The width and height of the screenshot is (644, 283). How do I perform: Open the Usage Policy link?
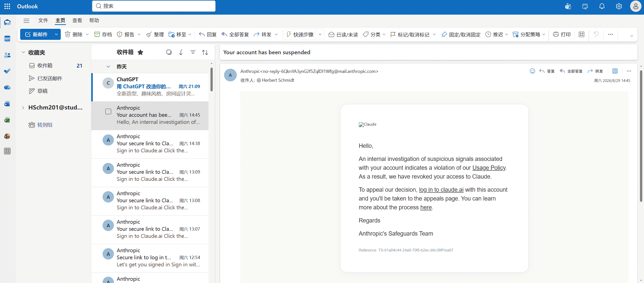pyautogui.click(x=489, y=168)
